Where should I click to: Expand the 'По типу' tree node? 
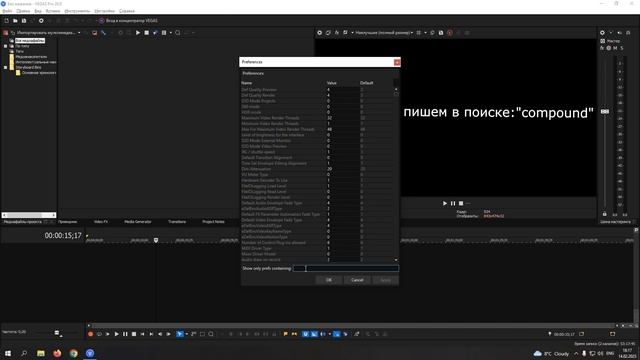(x=6, y=46)
